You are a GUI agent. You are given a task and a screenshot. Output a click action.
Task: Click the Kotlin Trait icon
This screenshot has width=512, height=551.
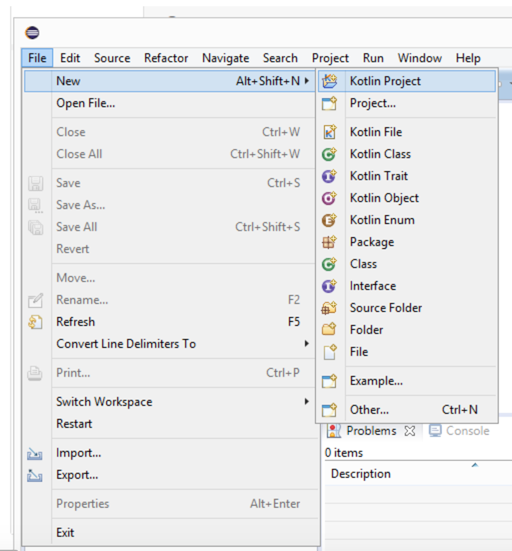(x=329, y=176)
